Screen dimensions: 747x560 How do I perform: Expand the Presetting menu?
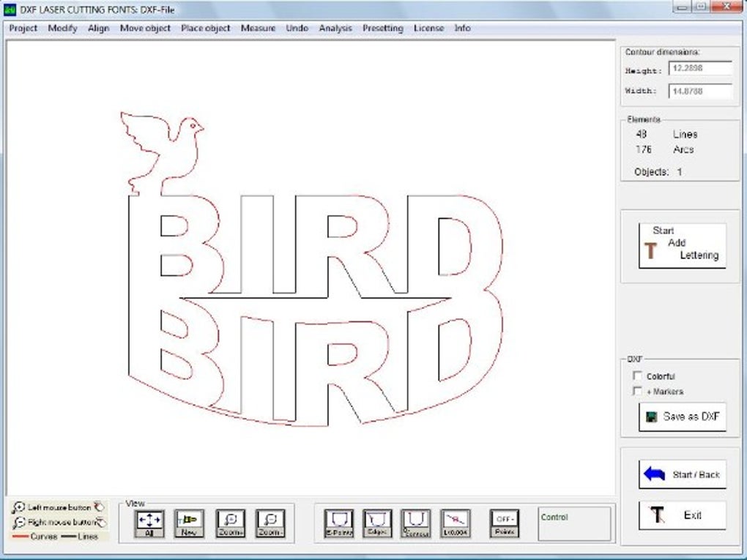[x=382, y=28]
